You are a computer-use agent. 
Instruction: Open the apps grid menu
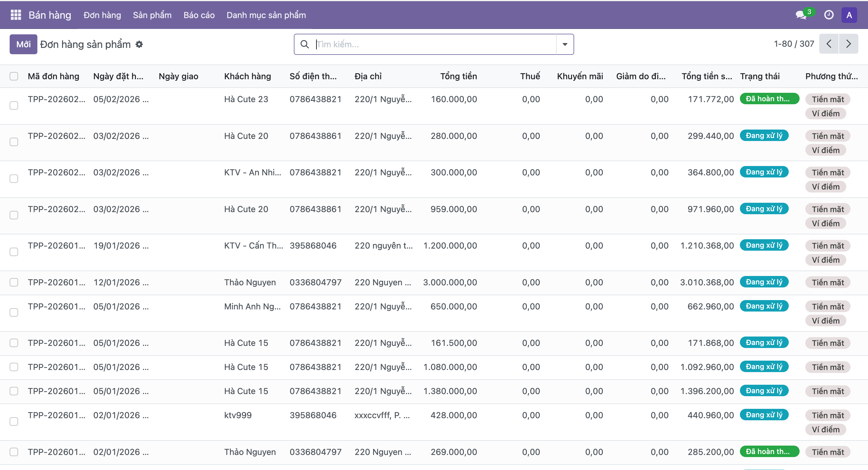15,15
